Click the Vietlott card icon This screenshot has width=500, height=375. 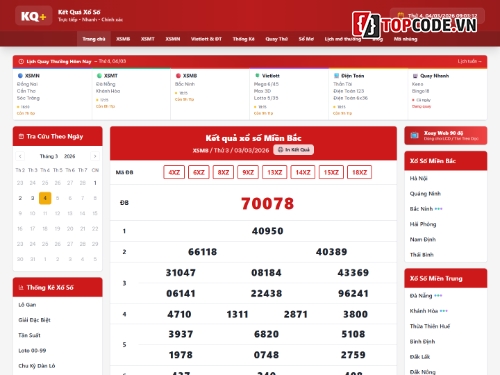(257, 76)
